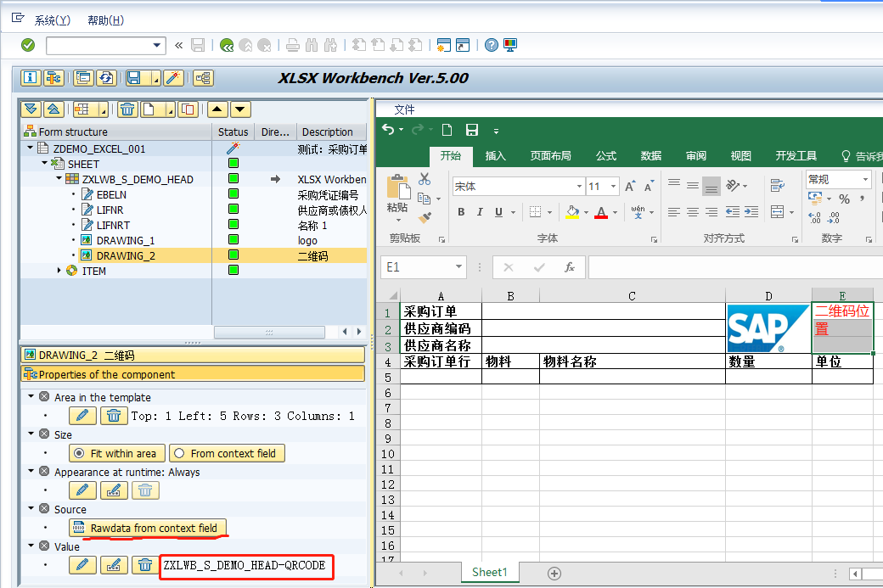Image resolution: width=883 pixels, height=588 pixels.
Task: Click the tree toolbar new document icon
Action: 149,109
